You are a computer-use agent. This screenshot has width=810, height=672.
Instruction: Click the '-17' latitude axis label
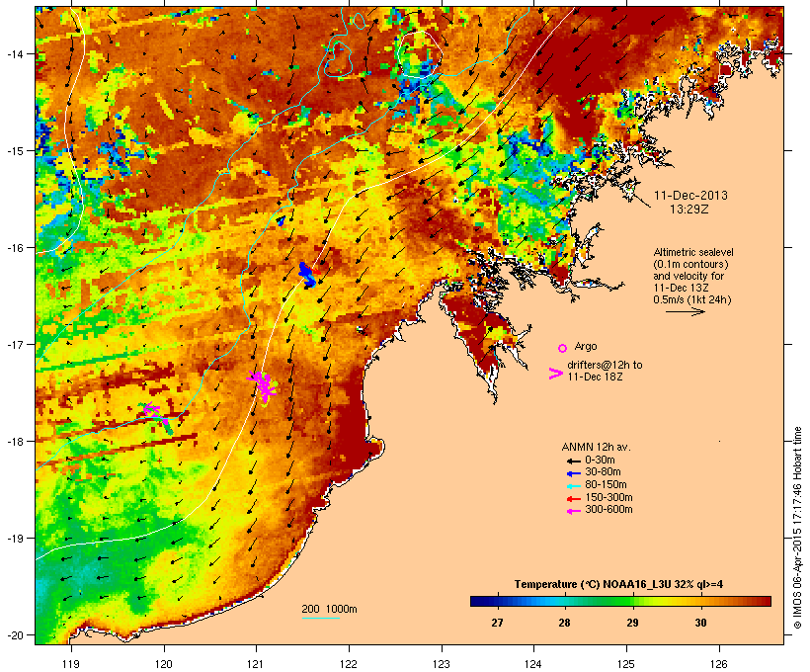(x=15, y=344)
